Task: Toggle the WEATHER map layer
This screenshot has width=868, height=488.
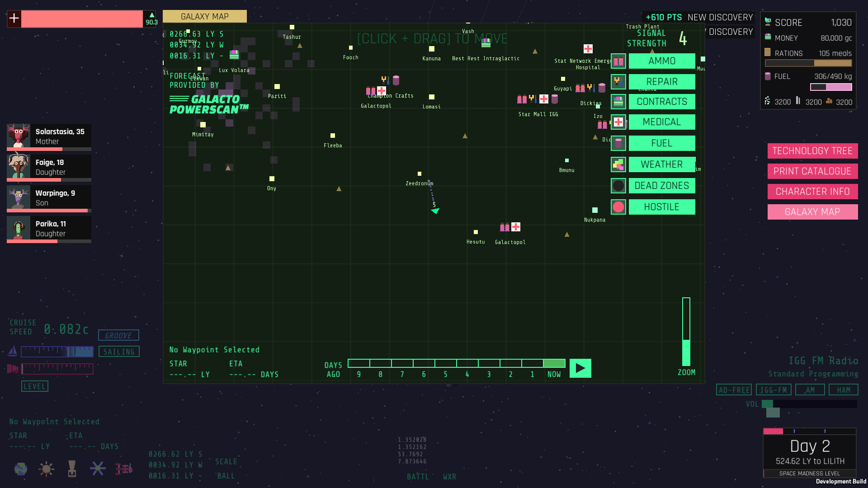Action: click(x=661, y=164)
